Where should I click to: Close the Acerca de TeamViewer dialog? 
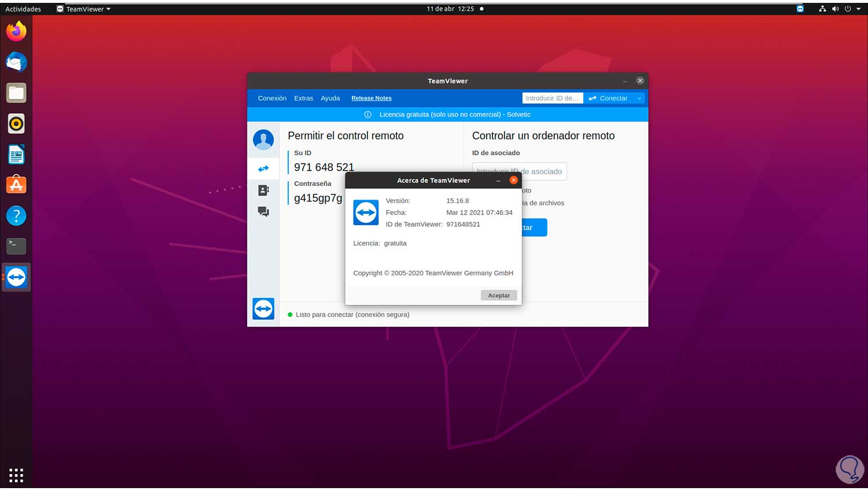pos(513,180)
